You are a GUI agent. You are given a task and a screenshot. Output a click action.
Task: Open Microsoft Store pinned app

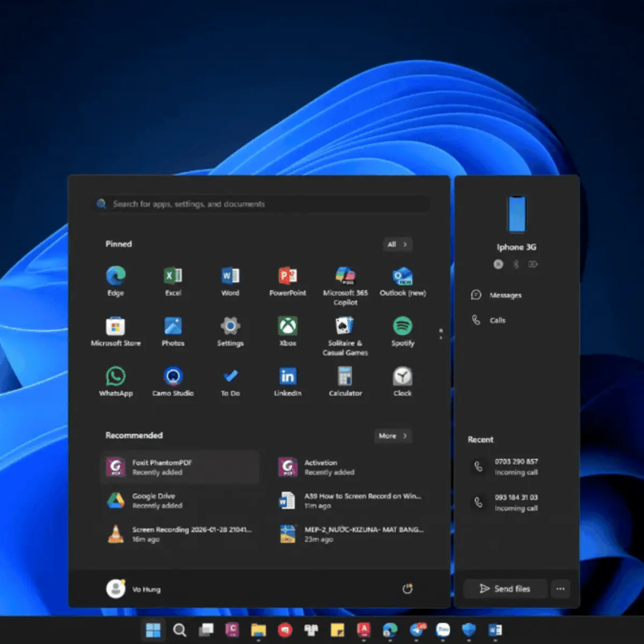click(x=115, y=332)
